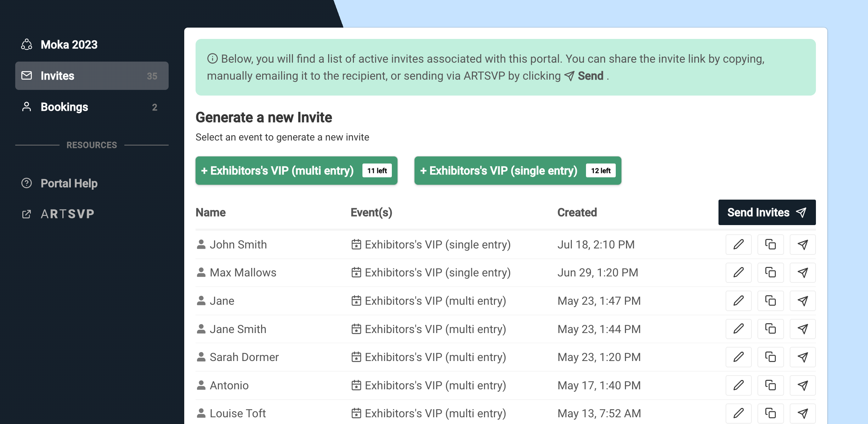The width and height of the screenshot is (868, 424).
Task: Click the send icon for John Smith
Action: pyautogui.click(x=802, y=245)
